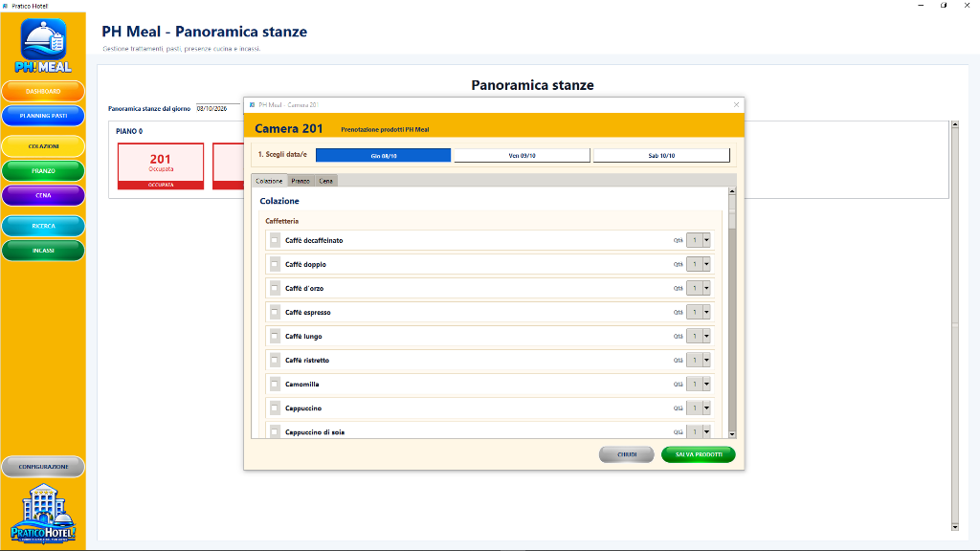Click the Panoramica stanze date field
This screenshot has width=980, height=551.
tap(219, 109)
